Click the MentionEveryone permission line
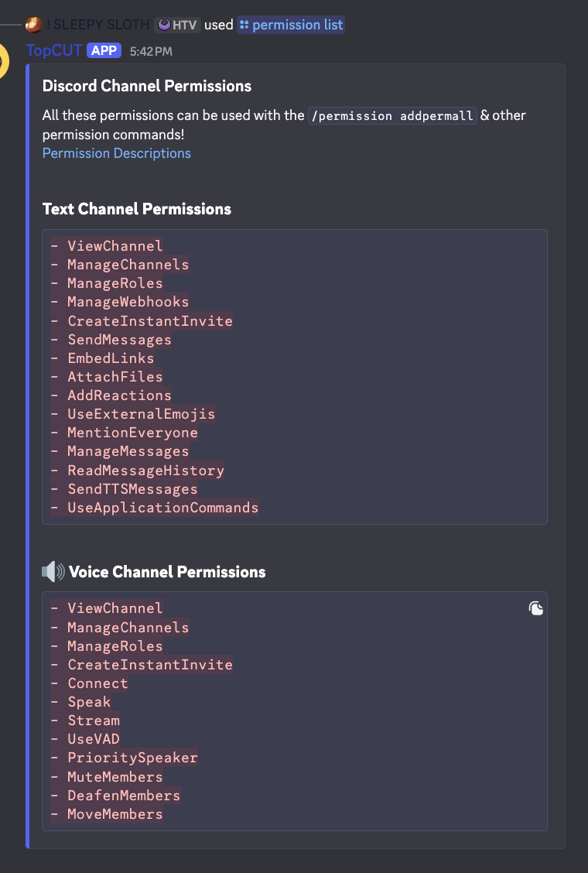This screenshot has width=588, height=873. 124,433
